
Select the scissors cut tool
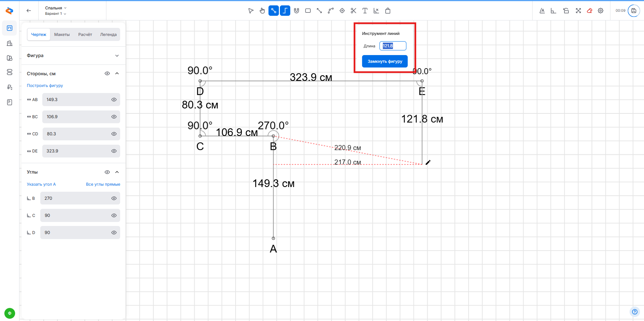tap(353, 11)
